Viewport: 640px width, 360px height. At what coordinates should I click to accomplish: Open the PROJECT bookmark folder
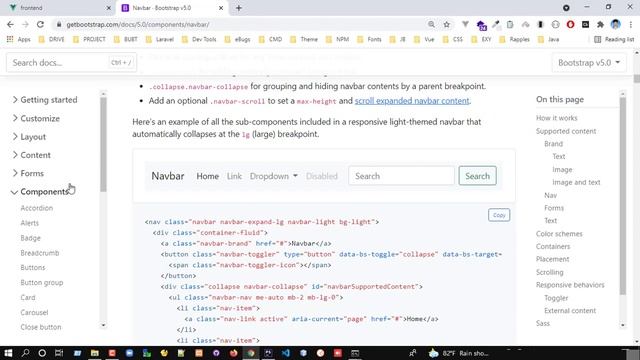(x=89, y=39)
